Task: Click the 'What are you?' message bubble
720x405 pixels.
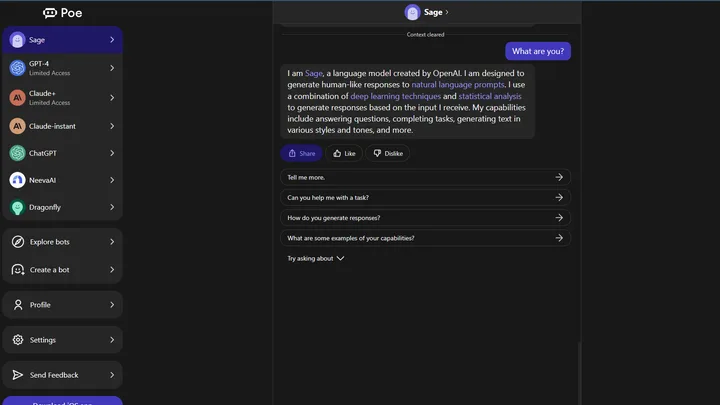Action: (x=538, y=51)
